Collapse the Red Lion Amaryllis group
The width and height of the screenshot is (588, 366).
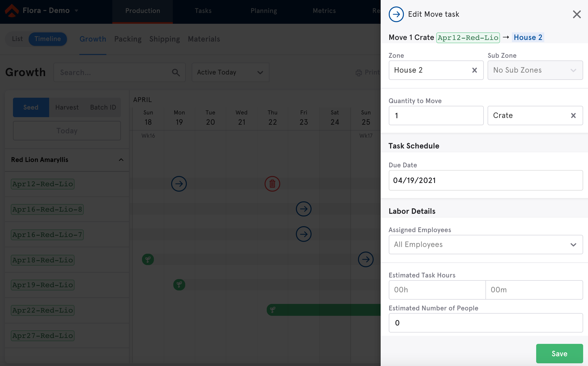click(x=121, y=160)
